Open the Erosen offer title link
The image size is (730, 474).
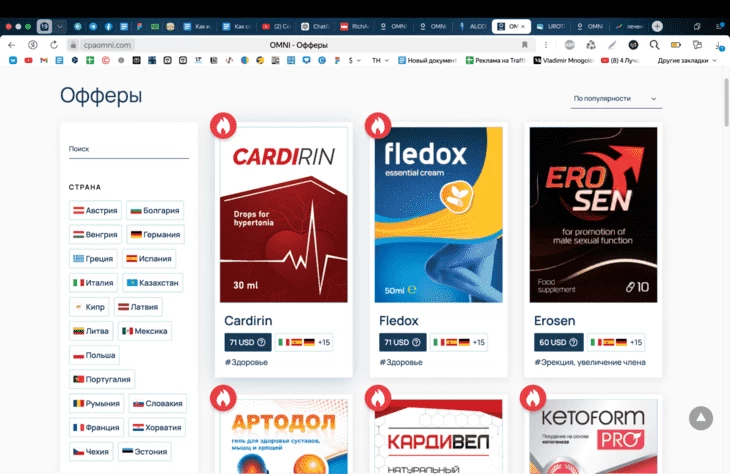[x=554, y=321]
